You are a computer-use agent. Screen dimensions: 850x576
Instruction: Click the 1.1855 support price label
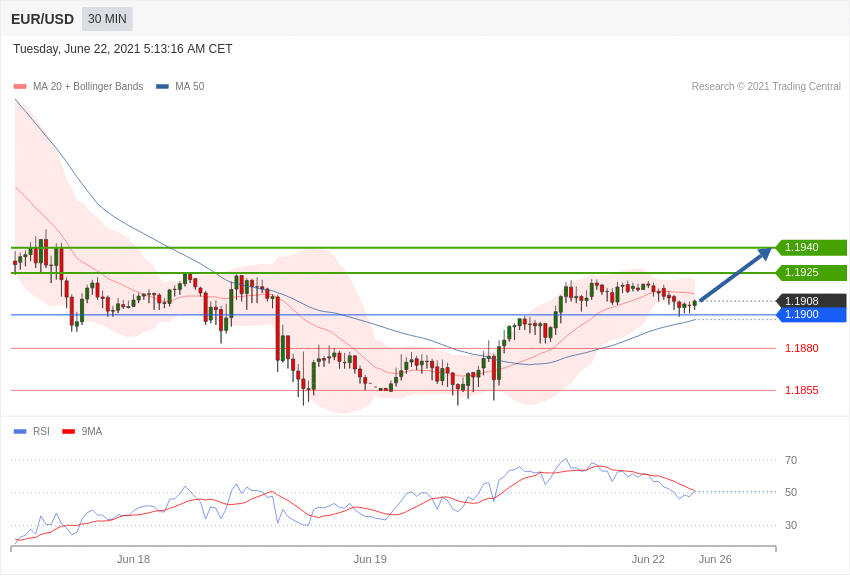(802, 390)
